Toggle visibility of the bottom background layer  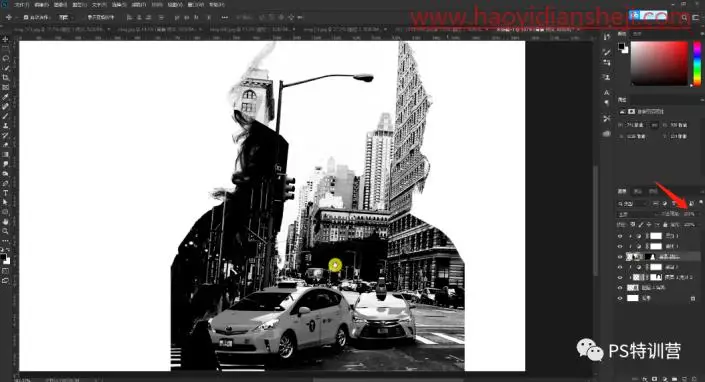(x=620, y=298)
